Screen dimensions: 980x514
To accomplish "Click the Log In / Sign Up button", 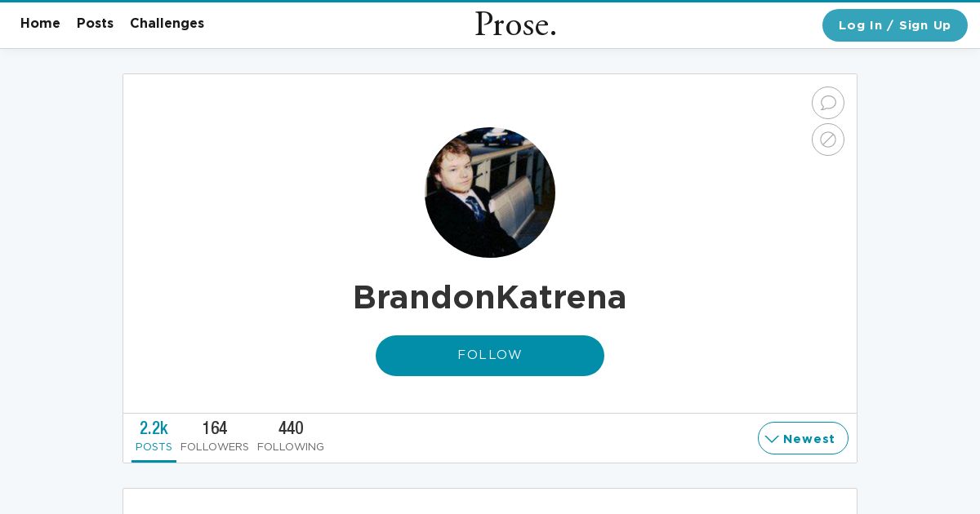I will point(895,25).
